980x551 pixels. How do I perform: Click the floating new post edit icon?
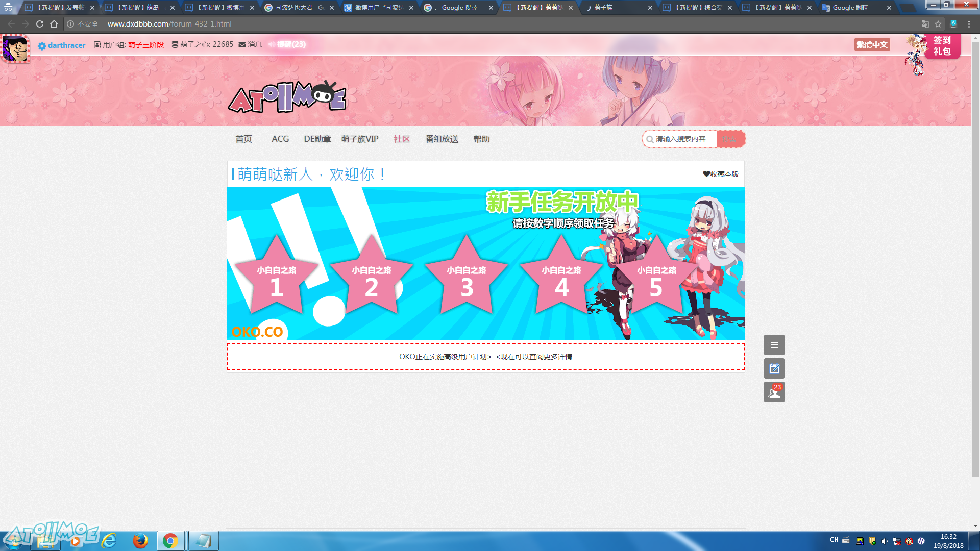pos(774,368)
